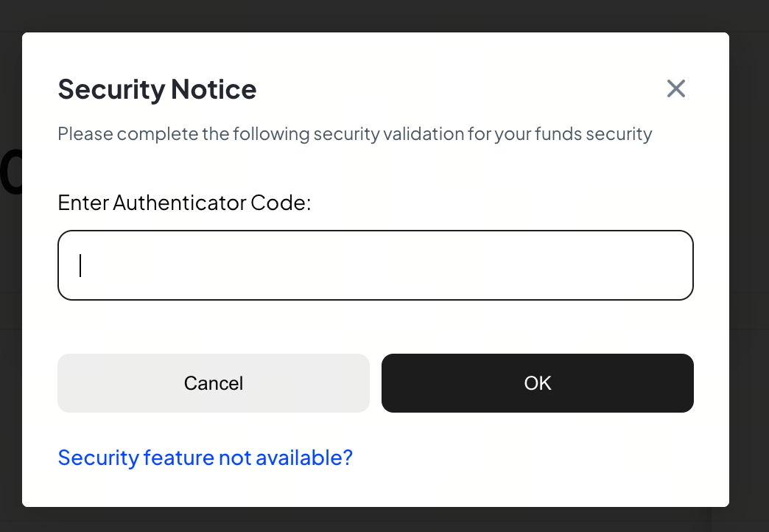Screen dimensions: 769x532
Task: Click the gray X in the dialog corner
Action: (675, 89)
